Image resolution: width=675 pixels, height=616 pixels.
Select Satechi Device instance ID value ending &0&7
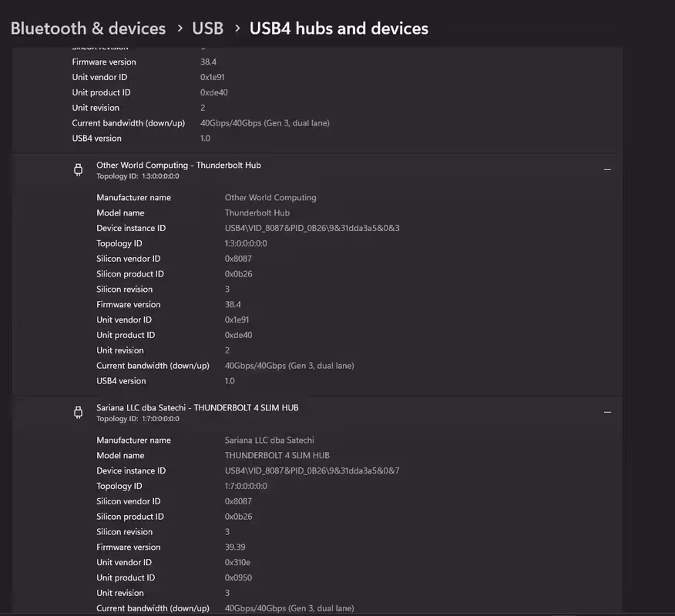point(312,470)
